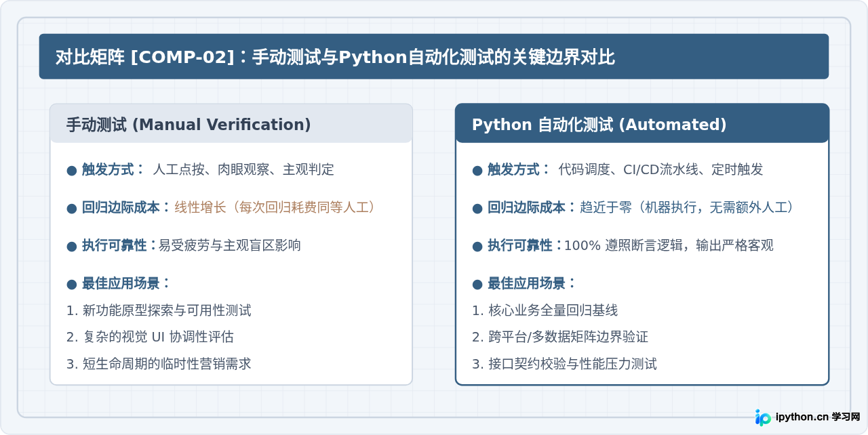Click 代码调度、CI/CD流水线、定时触发 text
Viewport: 868px width, 435px height.
(x=660, y=169)
